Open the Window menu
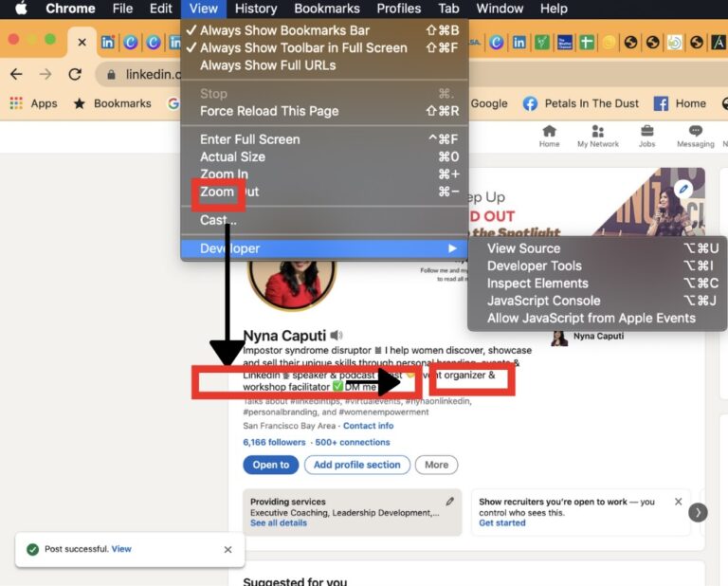Screen dimensions: 728x586 (x=500, y=9)
